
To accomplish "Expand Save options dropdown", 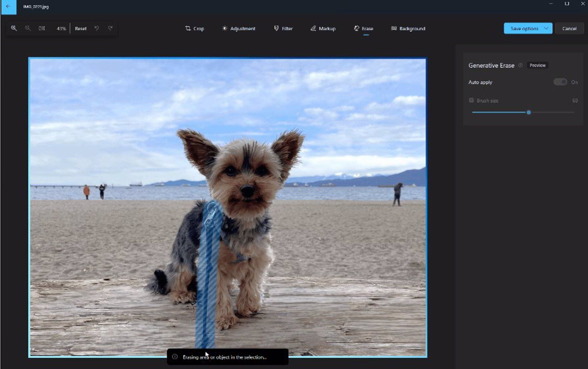I will (x=546, y=28).
